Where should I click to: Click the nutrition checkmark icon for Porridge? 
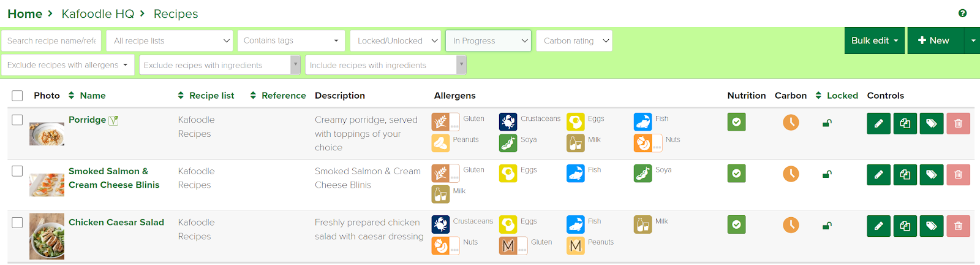click(736, 122)
